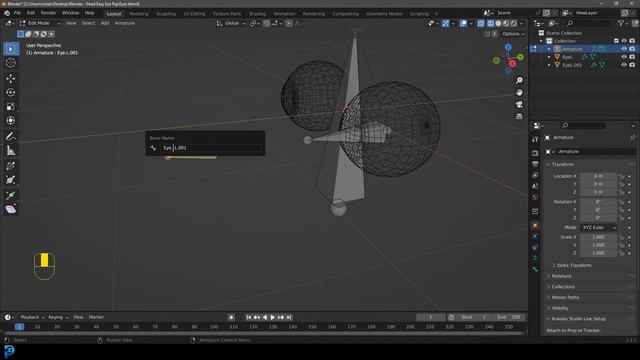Select the Annotate tool
640x360 pixels.
pyautogui.click(x=11, y=136)
